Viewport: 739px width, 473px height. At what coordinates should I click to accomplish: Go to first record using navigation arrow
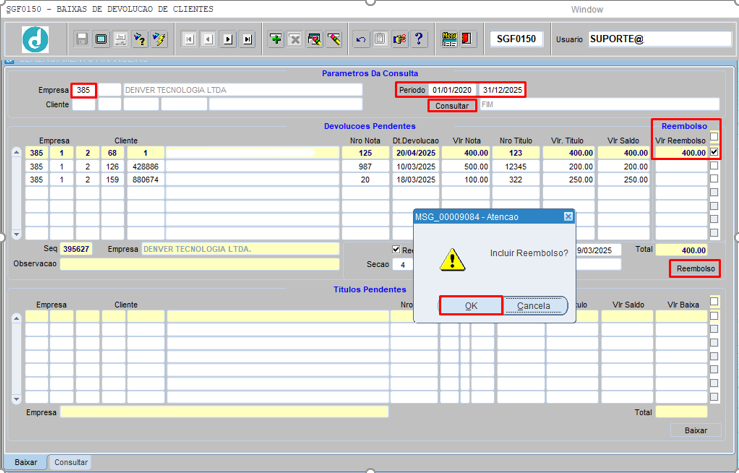tap(188, 39)
